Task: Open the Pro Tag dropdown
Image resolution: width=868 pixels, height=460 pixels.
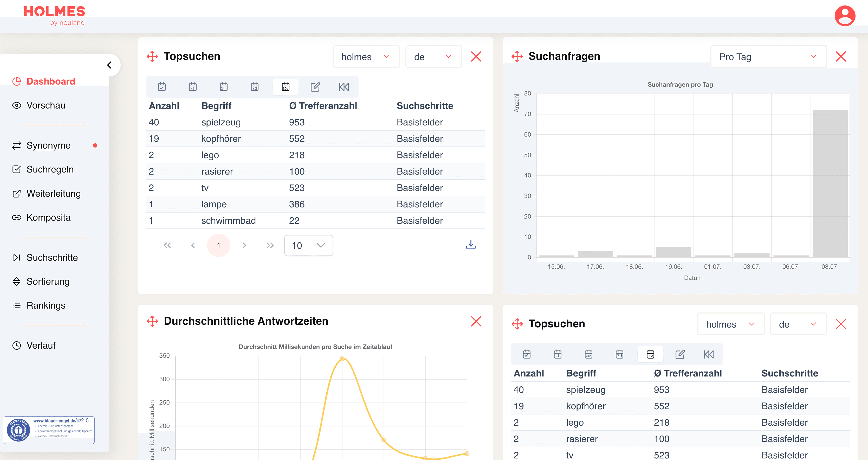Action: pos(768,57)
